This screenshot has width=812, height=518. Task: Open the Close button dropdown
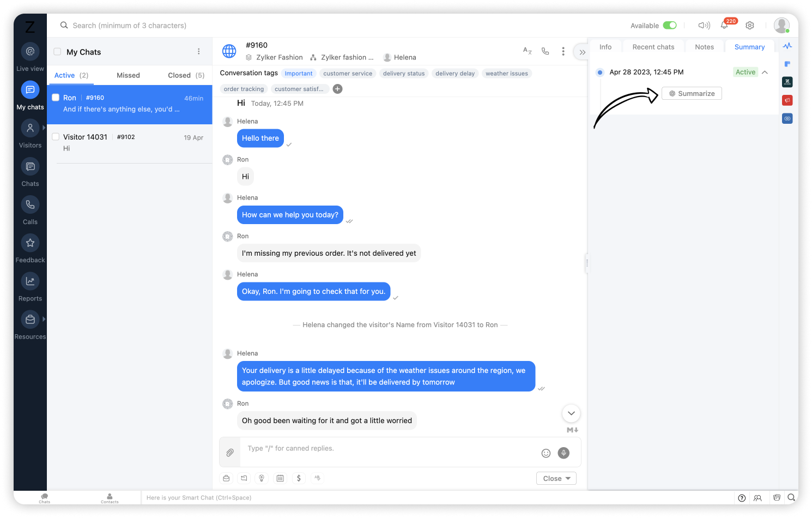coord(556,478)
